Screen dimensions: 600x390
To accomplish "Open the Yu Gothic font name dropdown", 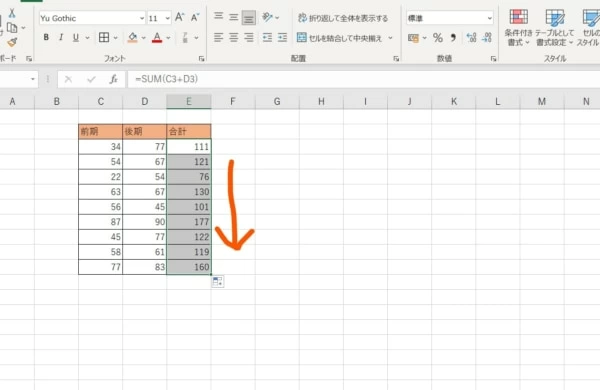I will pos(142,18).
